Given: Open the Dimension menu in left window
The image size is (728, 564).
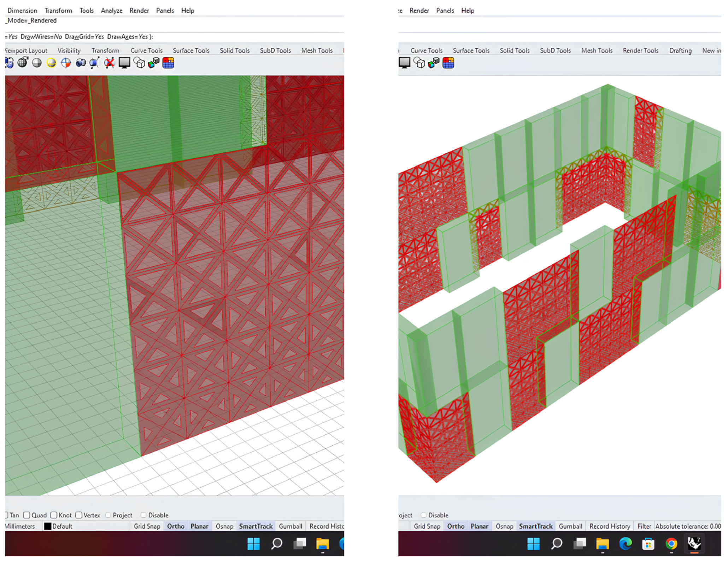Looking at the screenshot, I should tap(22, 11).
